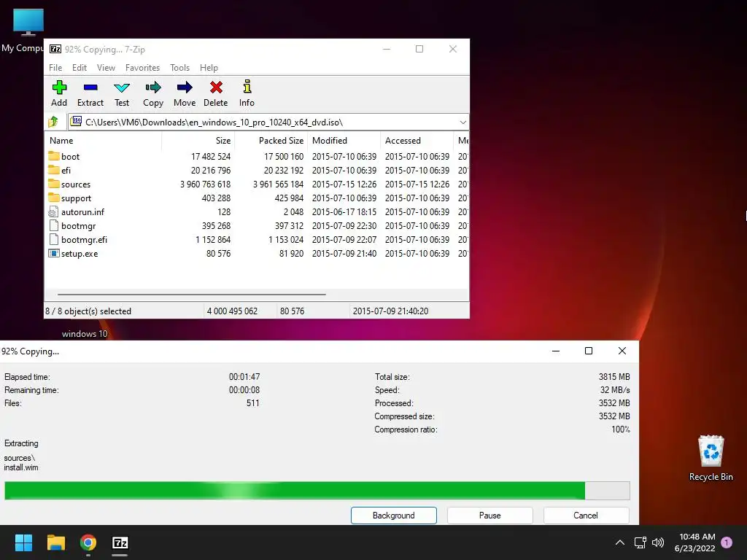Screen dimensions: 747x560
Task: Click the status bar value 4 000 495 062
Action: pos(232,311)
